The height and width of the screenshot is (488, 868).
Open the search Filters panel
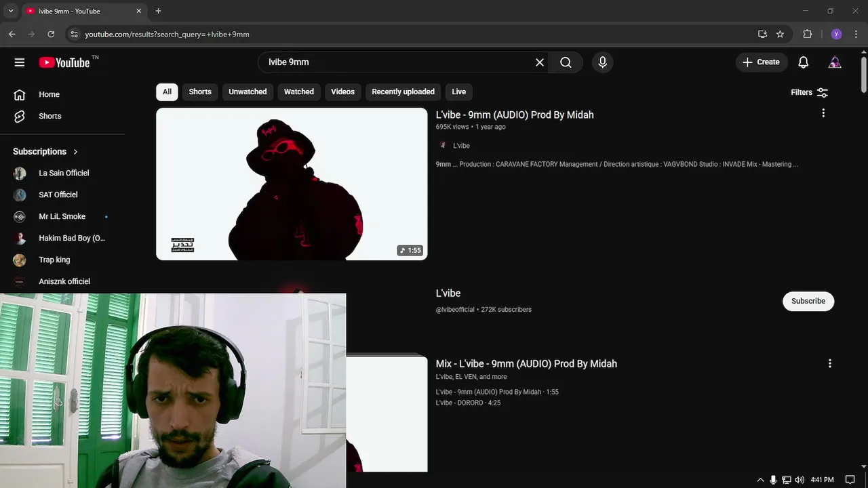tap(809, 92)
